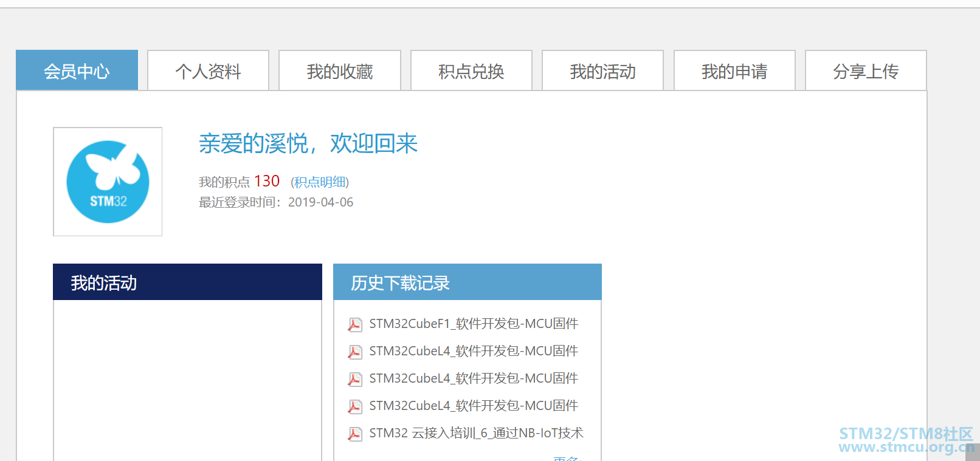
Task: Click PDF icon beside third STM32CubeL4 entry
Action: pos(354,406)
